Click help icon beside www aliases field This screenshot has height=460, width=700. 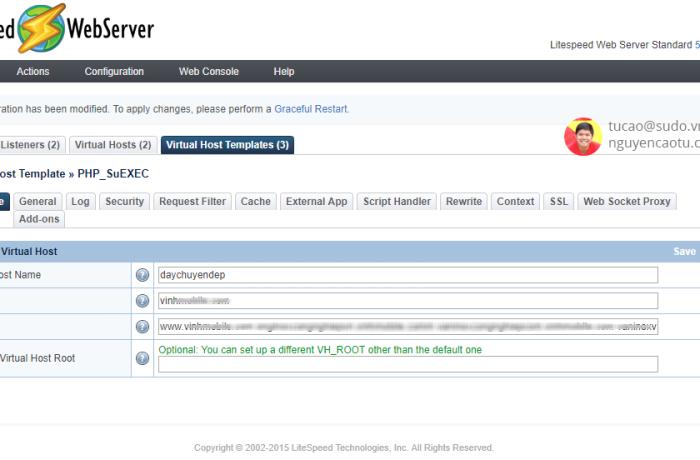pyautogui.click(x=142, y=327)
